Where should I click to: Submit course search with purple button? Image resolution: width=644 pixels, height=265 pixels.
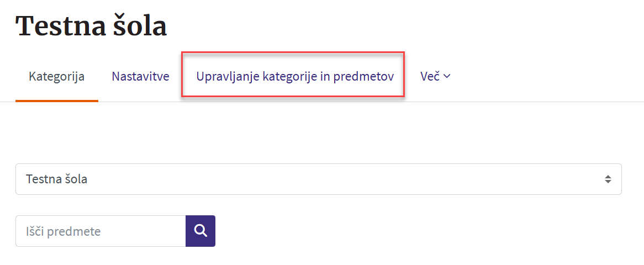200,231
